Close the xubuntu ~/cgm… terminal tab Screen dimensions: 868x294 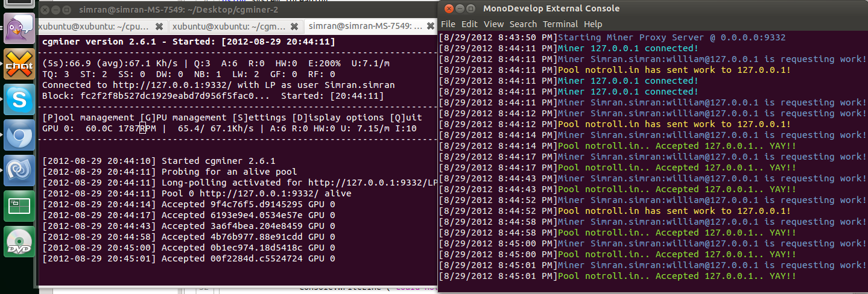pos(293,27)
